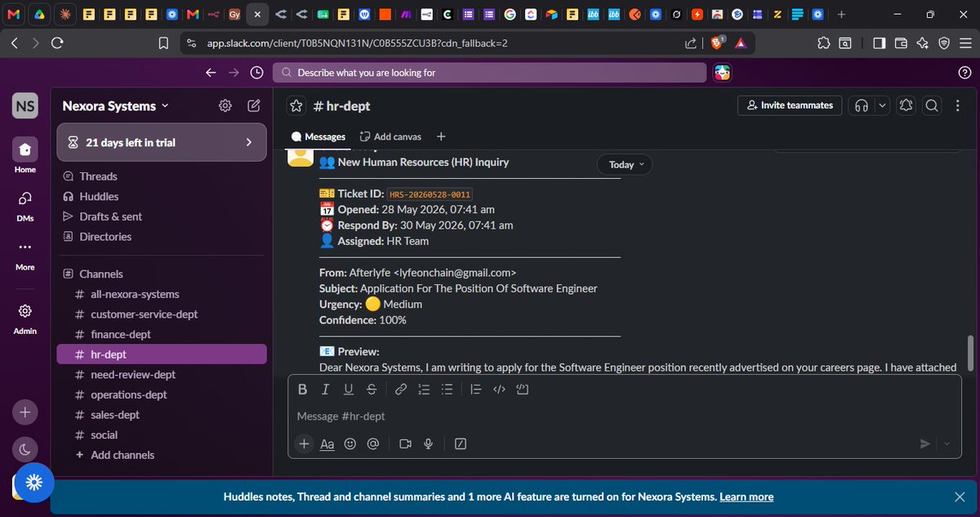Open all-nexora-systems channel
This screenshot has width=980, height=517.
tap(162, 294)
